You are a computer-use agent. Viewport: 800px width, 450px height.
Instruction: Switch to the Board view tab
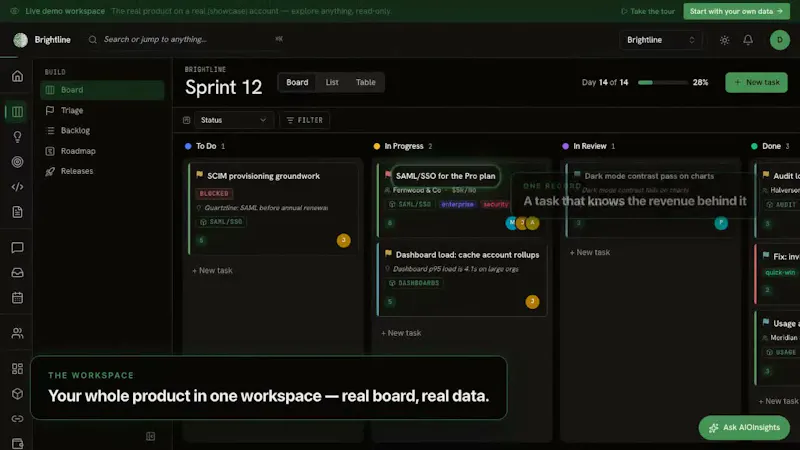pos(297,82)
